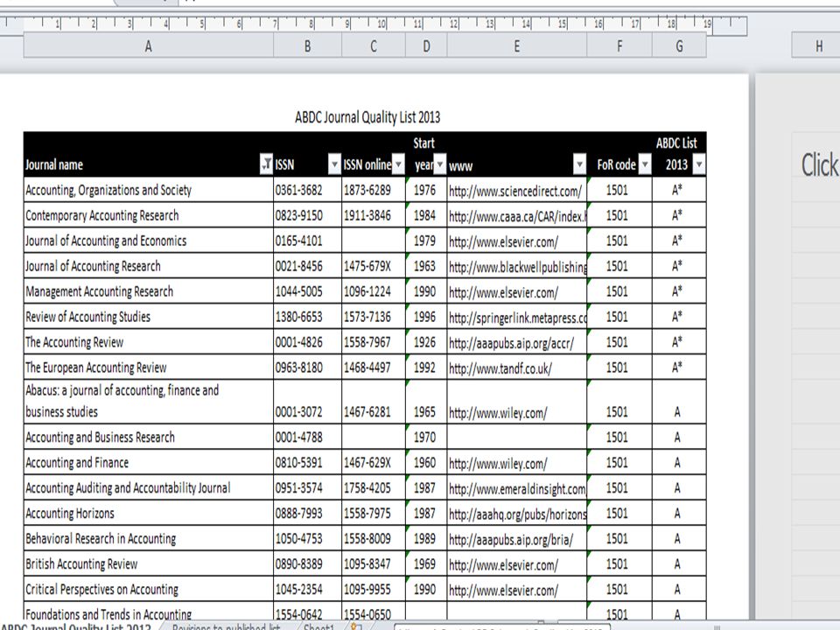The image size is (840, 630).
Task: Open the Journal name filter dropdown
Action: (x=266, y=164)
